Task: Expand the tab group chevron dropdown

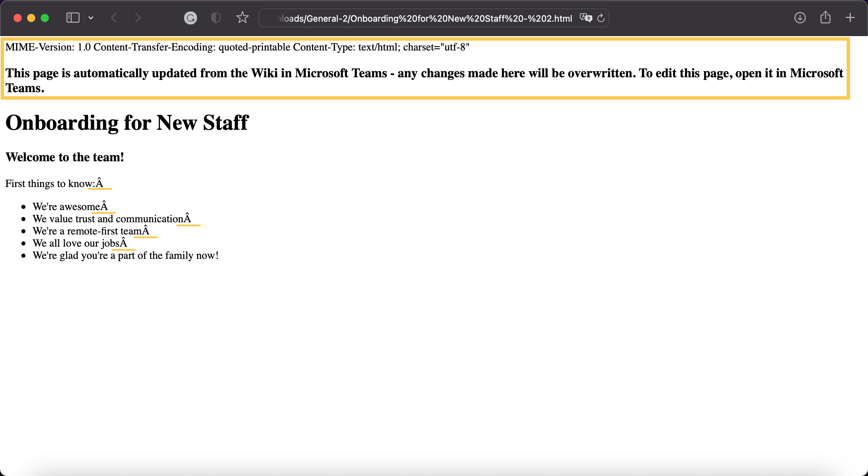Action: 91,18
